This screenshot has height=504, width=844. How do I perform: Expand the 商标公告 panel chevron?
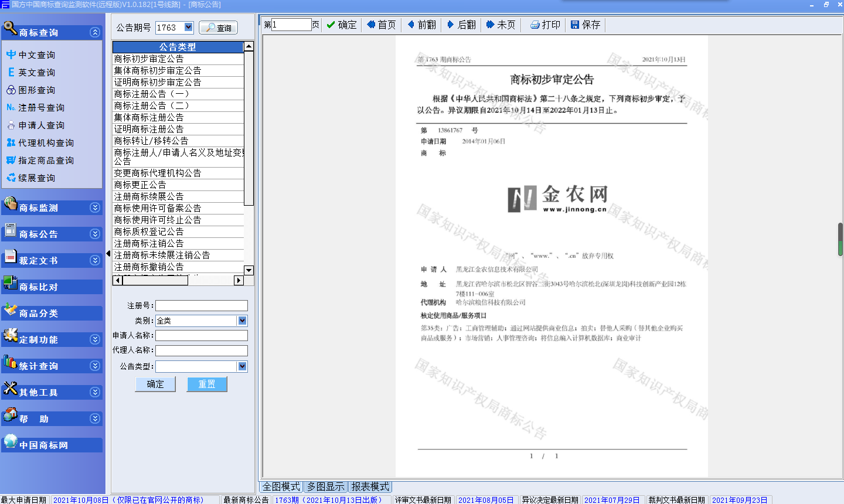click(x=95, y=234)
